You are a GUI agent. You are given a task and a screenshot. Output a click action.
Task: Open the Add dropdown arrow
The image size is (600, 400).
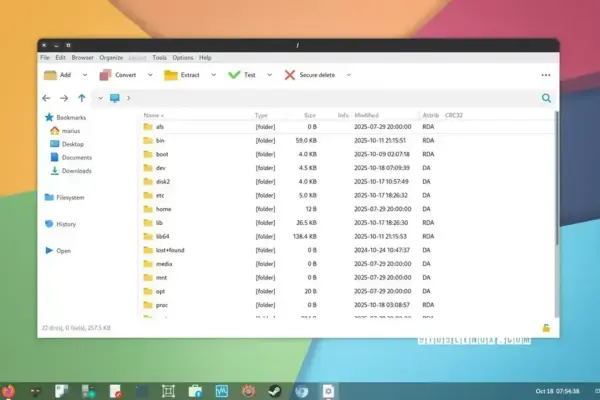(x=85, y=75)
